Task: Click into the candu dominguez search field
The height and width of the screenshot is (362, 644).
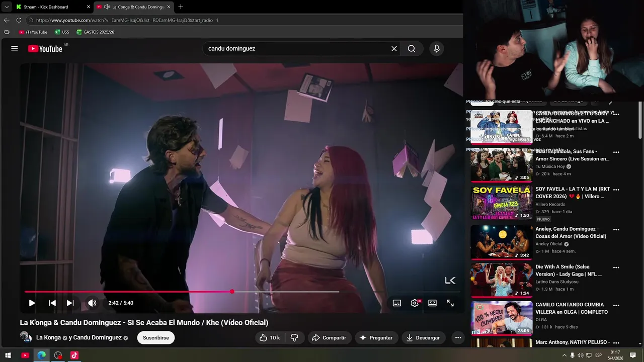Action: (x=297, y=49)
